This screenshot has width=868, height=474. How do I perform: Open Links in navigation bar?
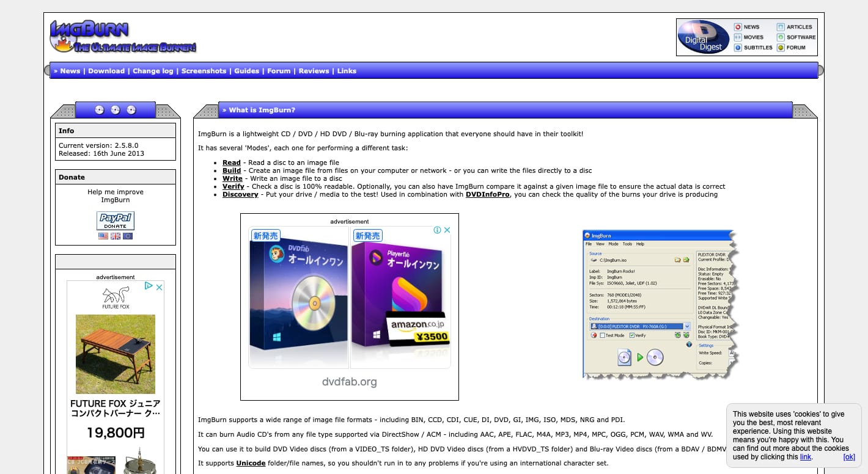347,71
